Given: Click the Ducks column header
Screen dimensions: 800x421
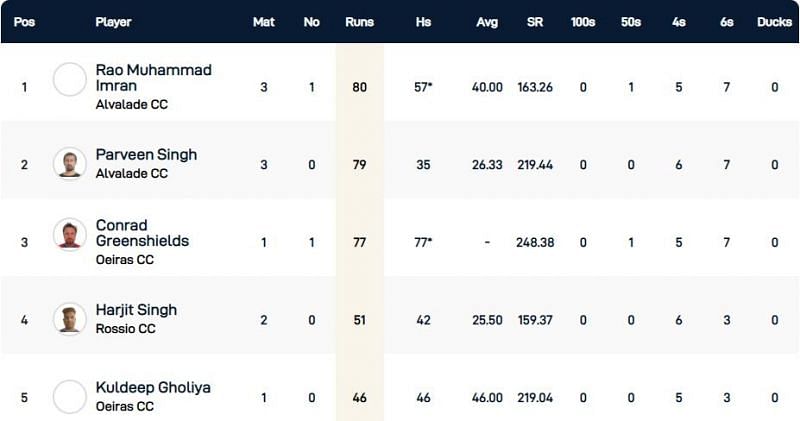Looking at the screenshot, I should tap(774, 21).
